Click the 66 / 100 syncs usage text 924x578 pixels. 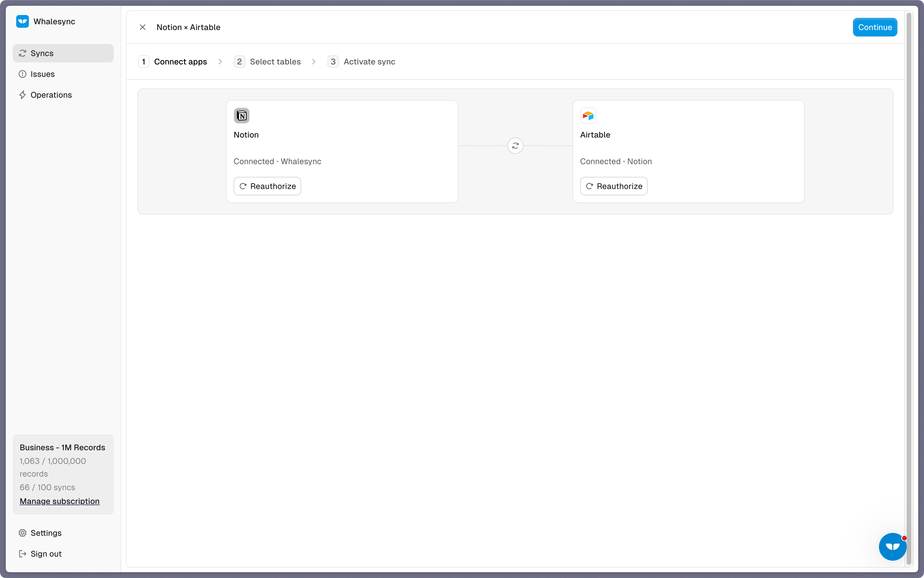tap(47, 488)
